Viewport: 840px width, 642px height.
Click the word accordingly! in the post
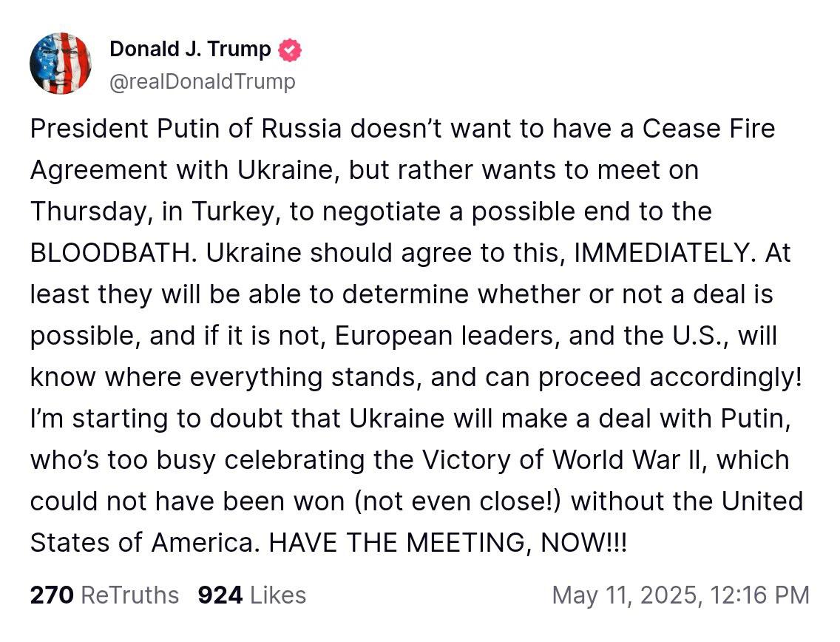click(x=725, y=377)
